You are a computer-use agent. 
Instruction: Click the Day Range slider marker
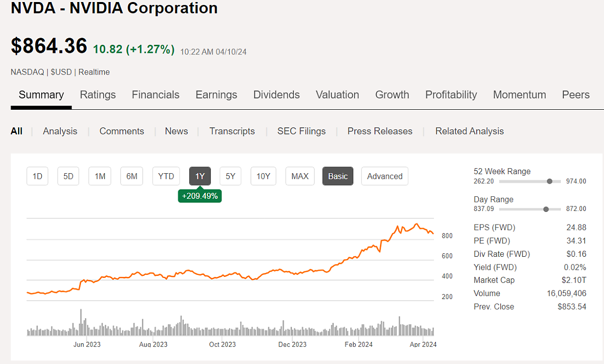(546, 209)
